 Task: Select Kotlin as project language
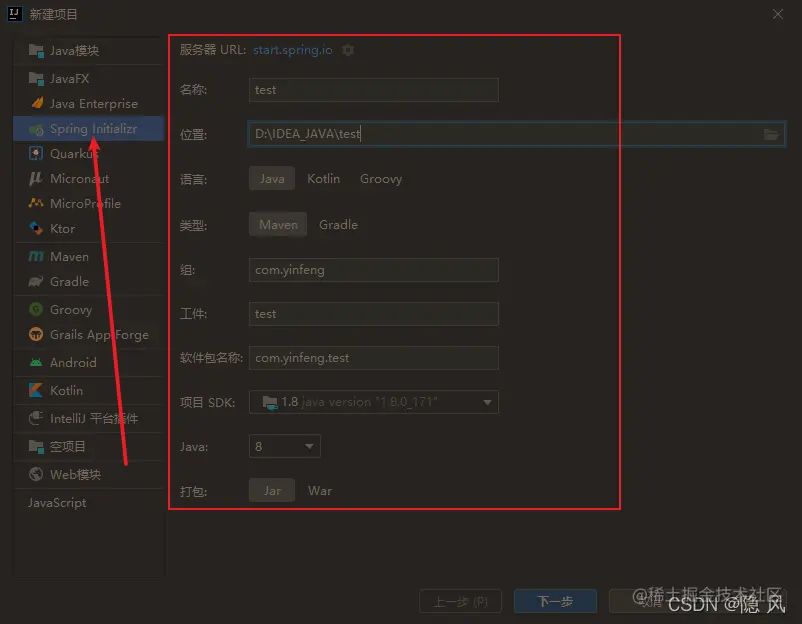tap(323, 178)
